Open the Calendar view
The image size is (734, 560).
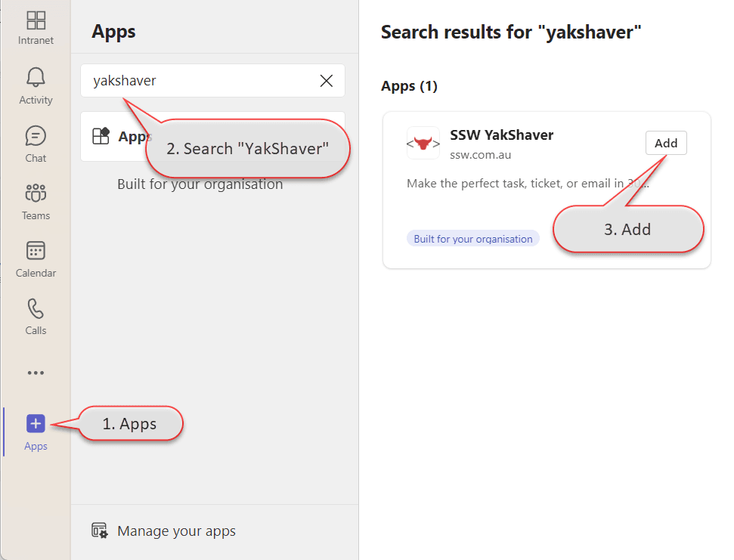(36, 258)
